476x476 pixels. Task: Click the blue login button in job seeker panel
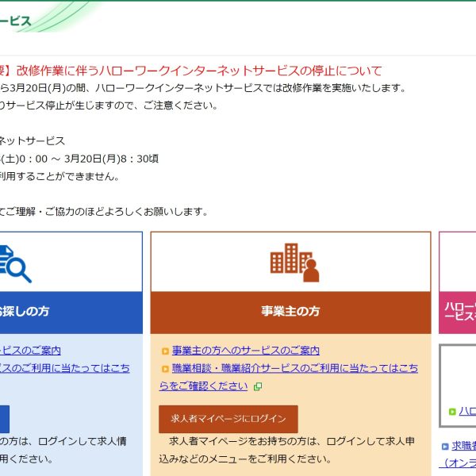point(5,419)
